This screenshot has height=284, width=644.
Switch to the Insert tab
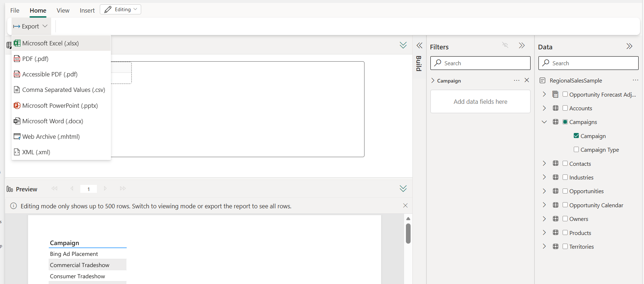(87, 10)
